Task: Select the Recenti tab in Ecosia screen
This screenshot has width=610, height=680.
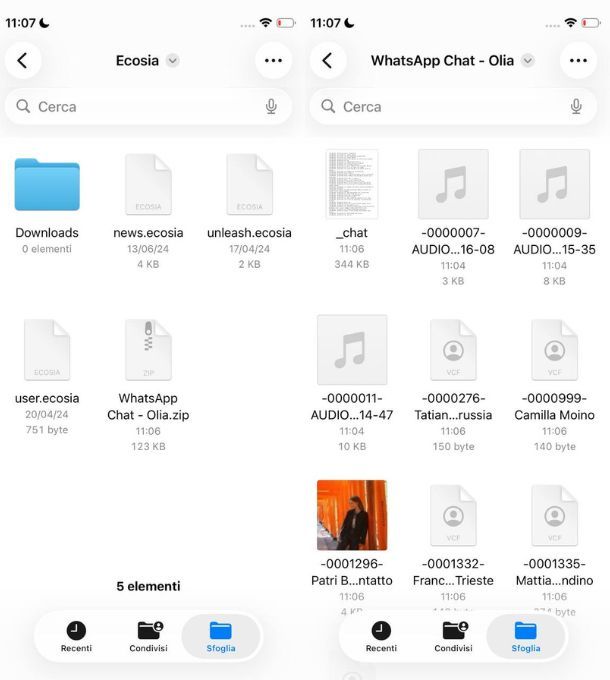Action: click(x=76, y=636)
